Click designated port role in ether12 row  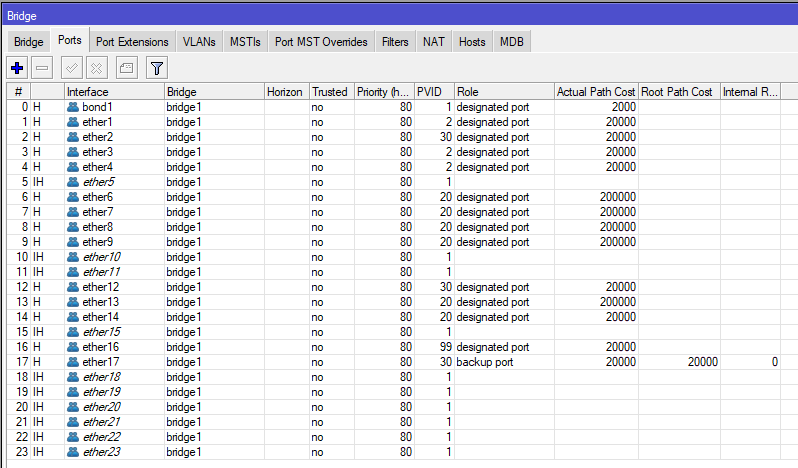click(493, 287)
